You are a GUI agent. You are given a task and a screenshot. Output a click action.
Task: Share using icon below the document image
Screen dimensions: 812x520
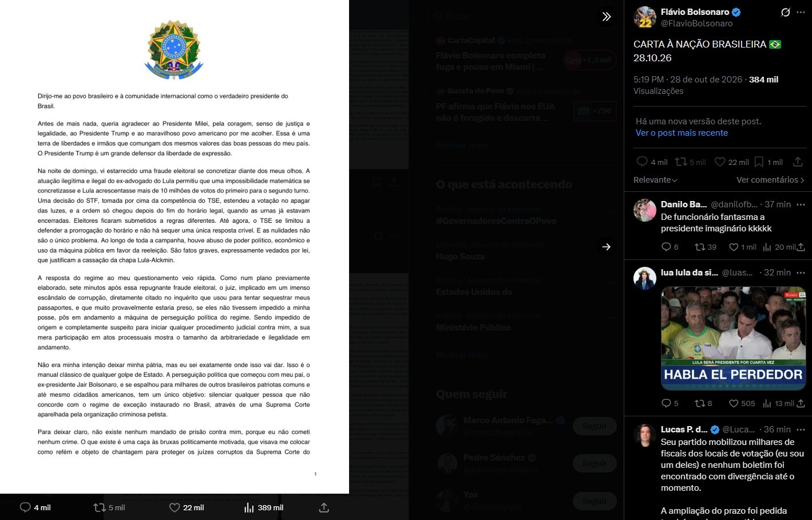click(324, 507)
